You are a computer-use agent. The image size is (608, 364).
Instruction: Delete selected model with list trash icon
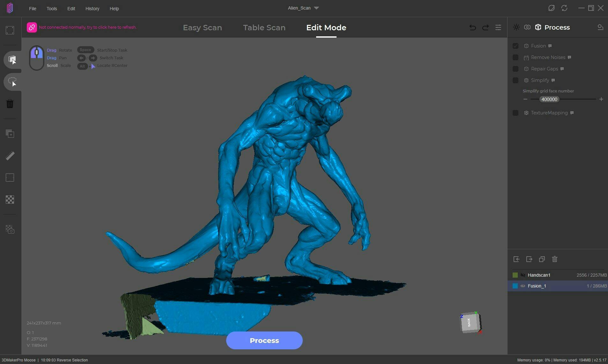point(555,259)
